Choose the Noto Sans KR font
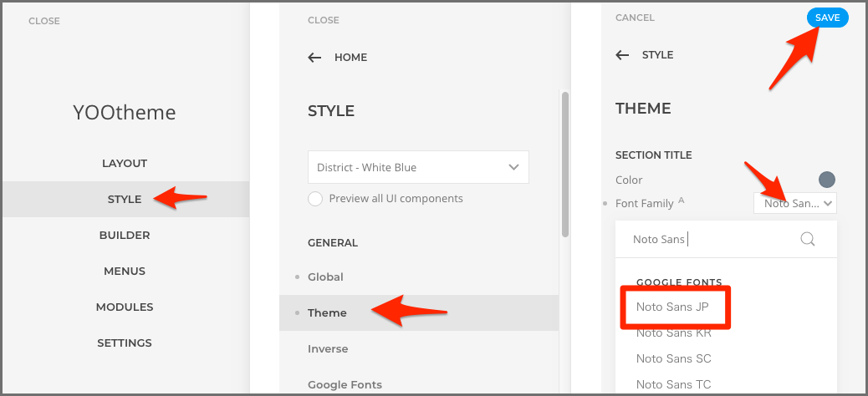The height and width of the screenshot is (396, 868). 673,333
